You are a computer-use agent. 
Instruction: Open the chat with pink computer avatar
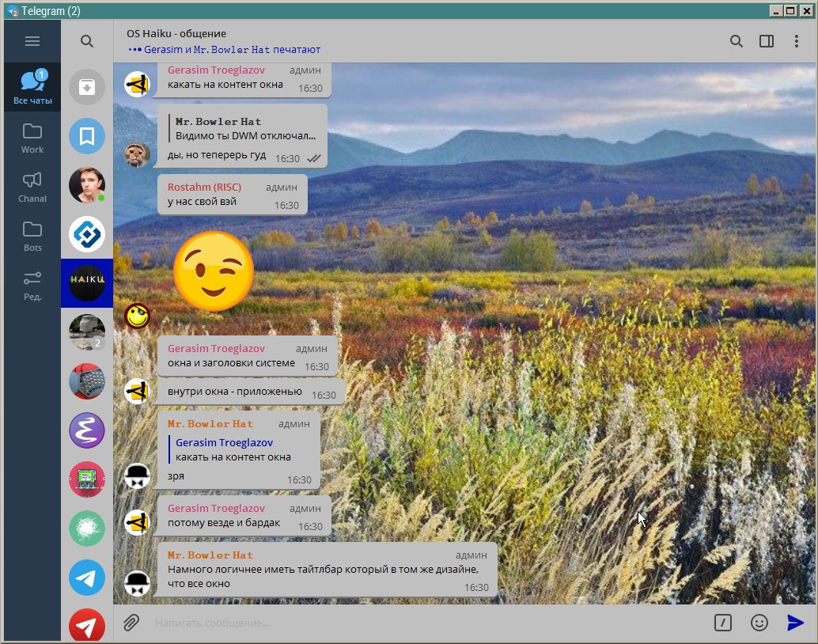coord(87,479)
